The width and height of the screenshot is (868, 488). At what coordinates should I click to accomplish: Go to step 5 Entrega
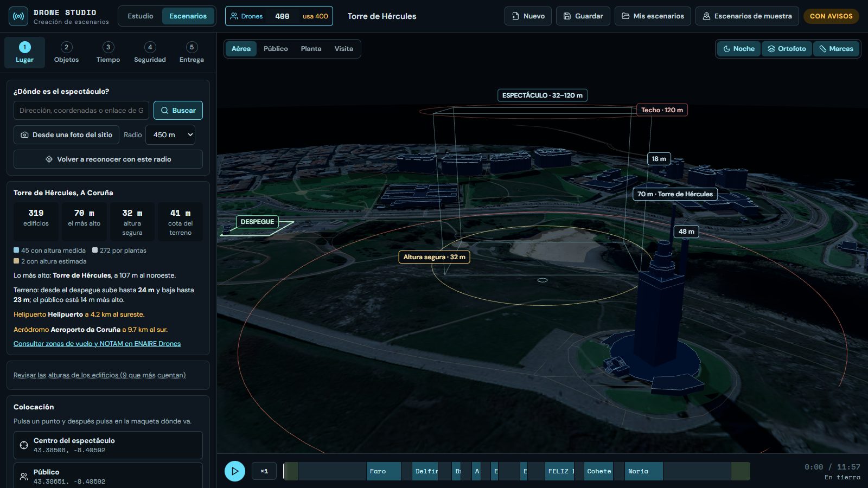192,53
